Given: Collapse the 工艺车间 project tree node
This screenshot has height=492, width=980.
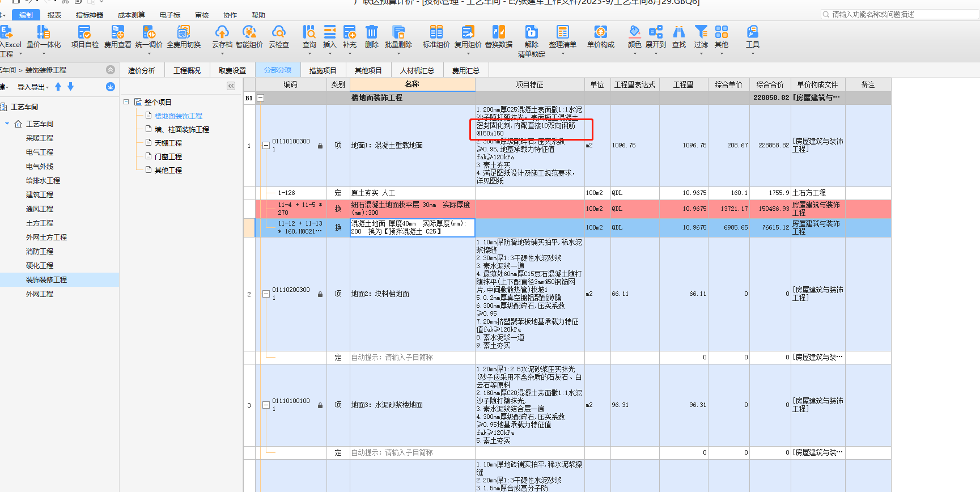Looking at the screenshot, I should pos(7,124).
